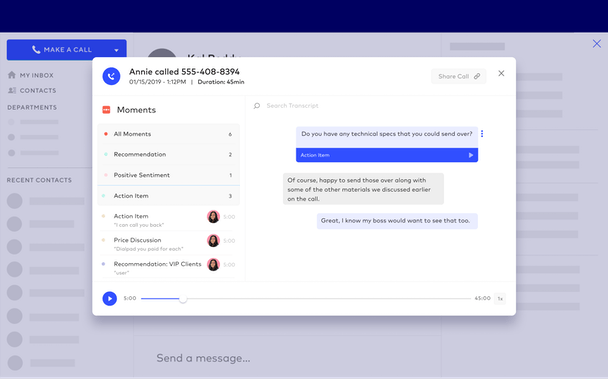The height and width of the screenshot is (380, 608).
Task: Focus the Search Transcript field
Action: pos(292,105)
